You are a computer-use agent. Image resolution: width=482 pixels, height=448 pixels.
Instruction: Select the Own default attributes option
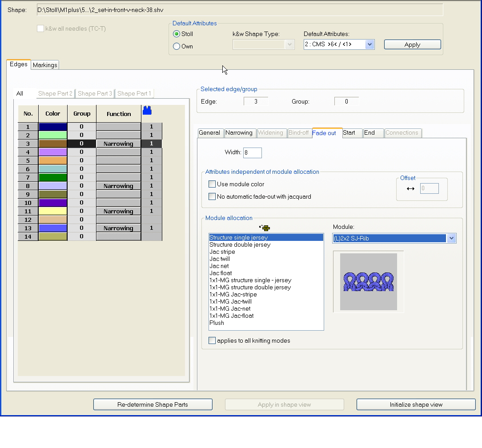coord(177,46)
